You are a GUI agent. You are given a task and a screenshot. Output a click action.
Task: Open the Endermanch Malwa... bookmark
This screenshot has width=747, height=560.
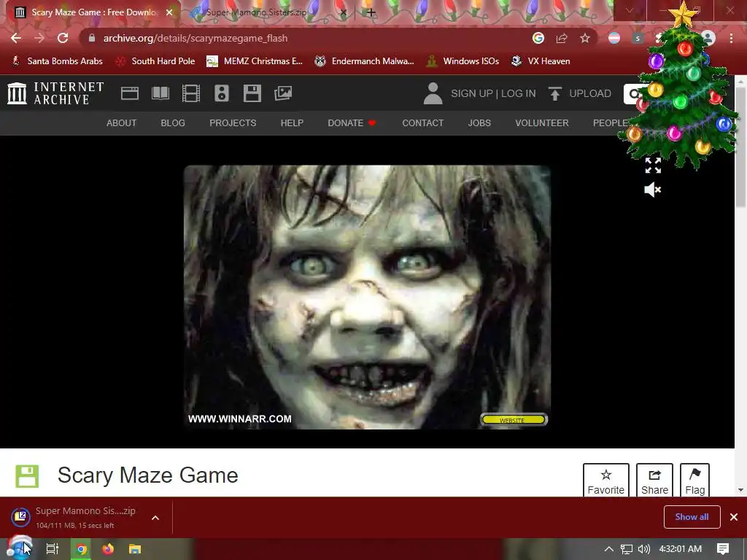(365, 61)
